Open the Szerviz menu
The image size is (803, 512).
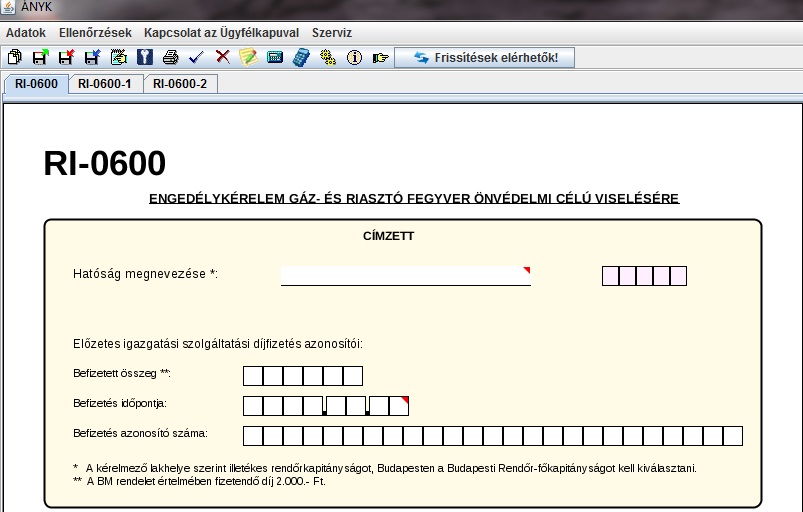(x=332, y=33)
